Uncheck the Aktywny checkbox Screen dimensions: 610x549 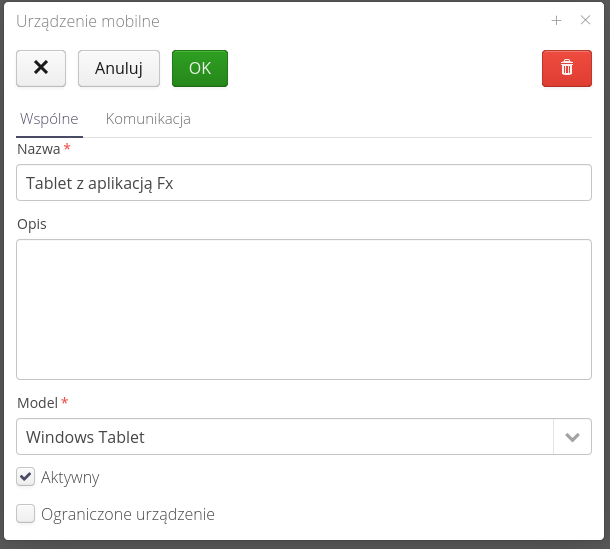(26, 477)
